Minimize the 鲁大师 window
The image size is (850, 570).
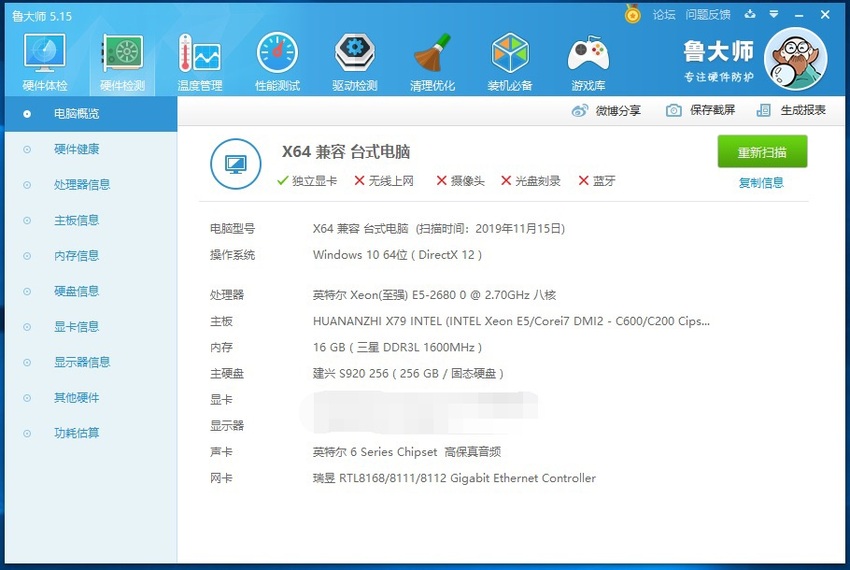coord(799,15)
